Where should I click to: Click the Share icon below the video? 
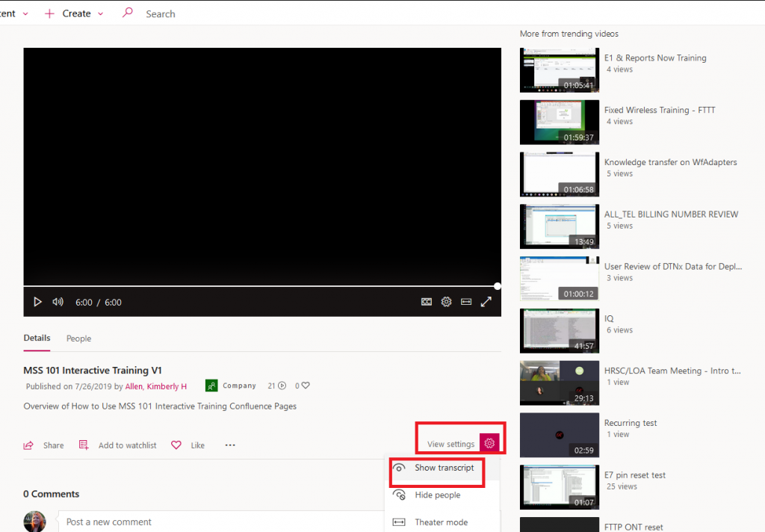tap(28, 445)
